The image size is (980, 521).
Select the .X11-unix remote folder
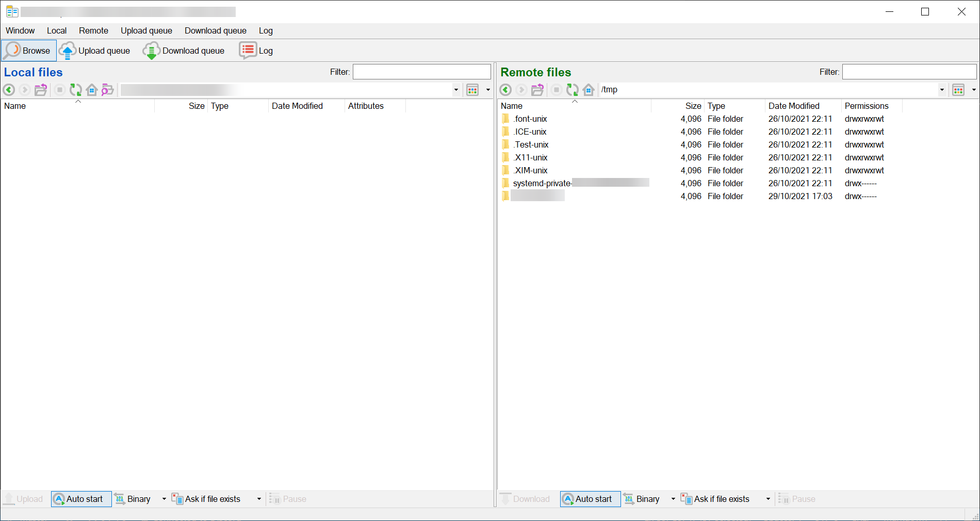530,157
